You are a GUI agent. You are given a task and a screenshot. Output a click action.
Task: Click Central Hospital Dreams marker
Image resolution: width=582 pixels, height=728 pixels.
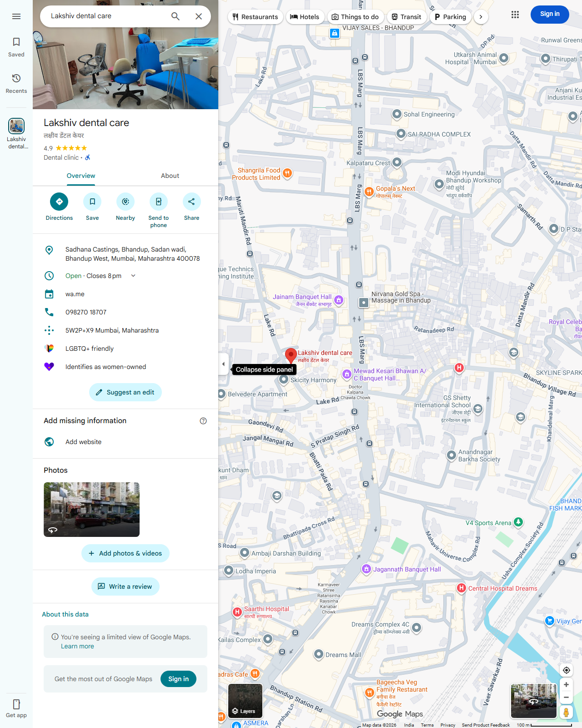click(x=461, y=588)
